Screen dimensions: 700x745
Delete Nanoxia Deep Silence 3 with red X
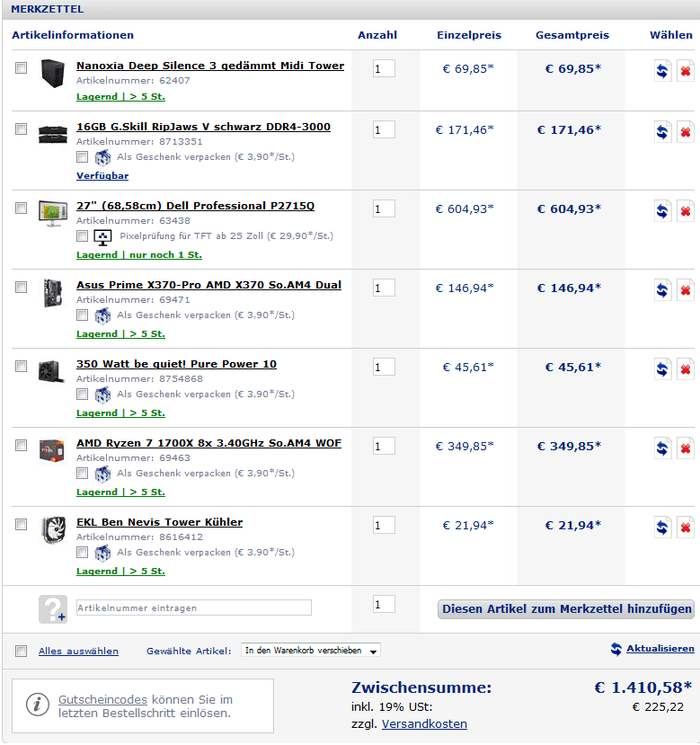click(x=686, y=71)
